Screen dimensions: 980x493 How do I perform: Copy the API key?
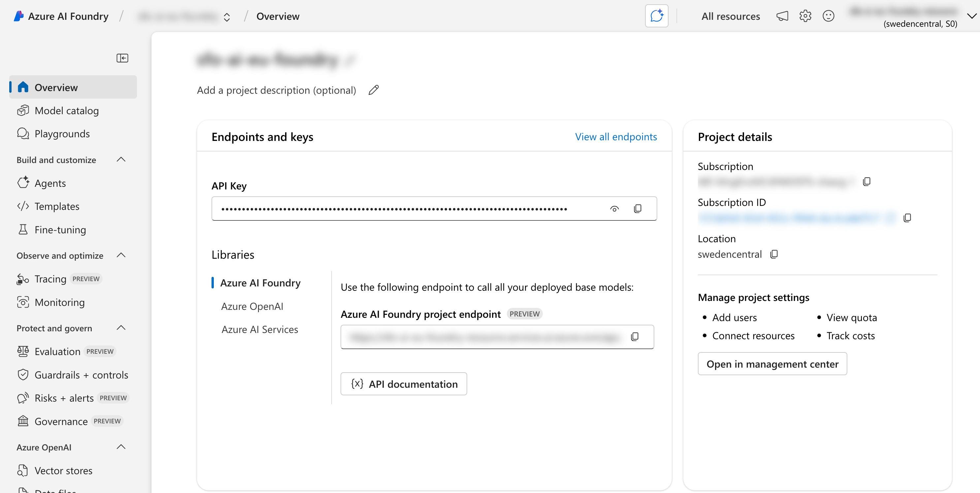pyautogui.click(x=637, y=209)
